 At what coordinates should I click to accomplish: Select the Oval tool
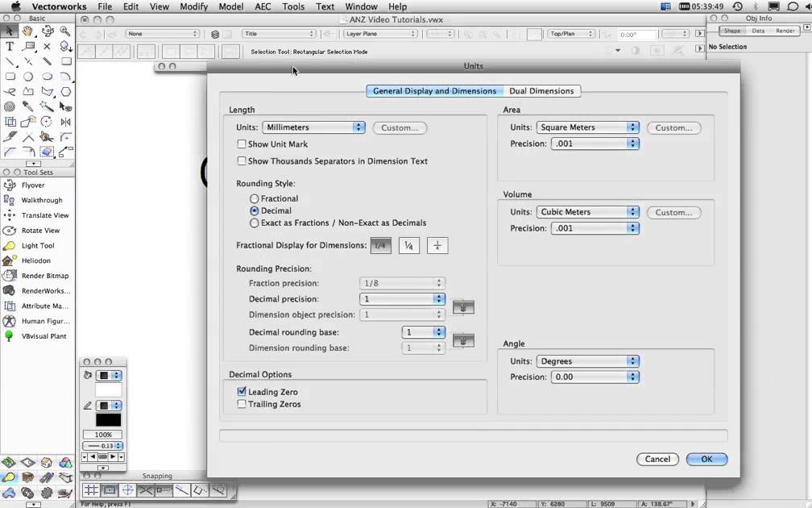coord(47,76)
